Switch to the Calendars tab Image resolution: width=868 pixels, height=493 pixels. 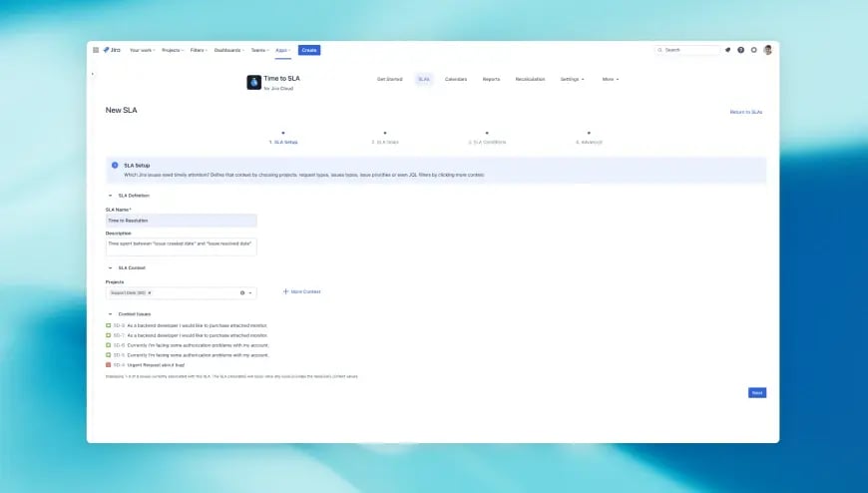point(456,79)
